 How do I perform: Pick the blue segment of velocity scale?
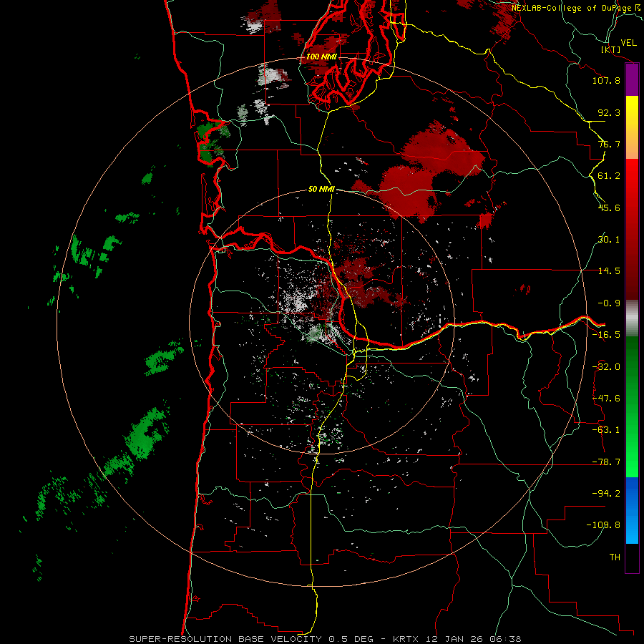(x=632, y=510)
